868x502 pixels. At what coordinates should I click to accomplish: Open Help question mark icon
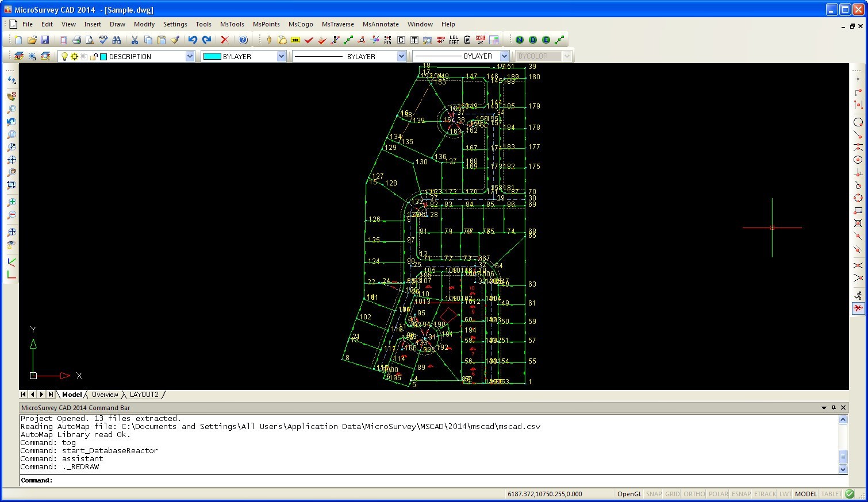point(243,40)
